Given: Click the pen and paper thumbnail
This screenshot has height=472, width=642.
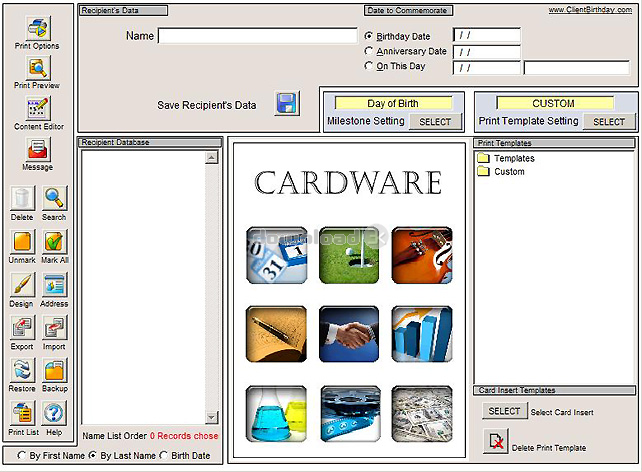Looking at the screenshot, I should [x=276, y=334].
